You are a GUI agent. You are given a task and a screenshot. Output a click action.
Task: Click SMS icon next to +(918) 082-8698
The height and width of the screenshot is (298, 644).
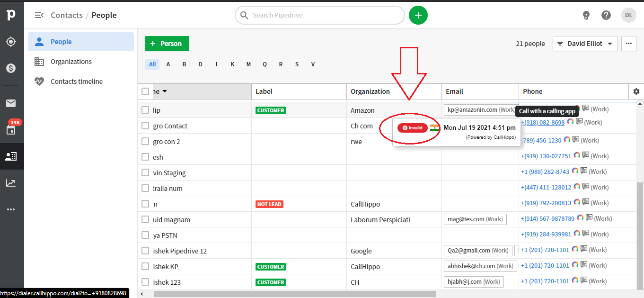[578, 122]
